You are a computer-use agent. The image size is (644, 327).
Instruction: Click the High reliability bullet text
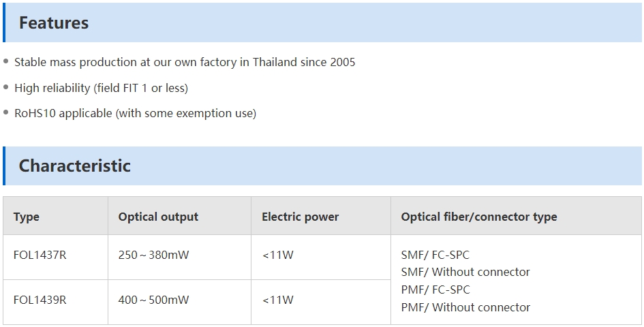pyautogui.click(x=101, y=88)
